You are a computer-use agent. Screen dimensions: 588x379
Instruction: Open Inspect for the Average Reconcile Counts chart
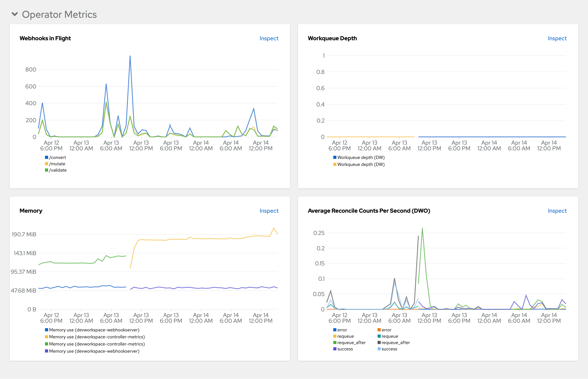(x=557, y=211)
